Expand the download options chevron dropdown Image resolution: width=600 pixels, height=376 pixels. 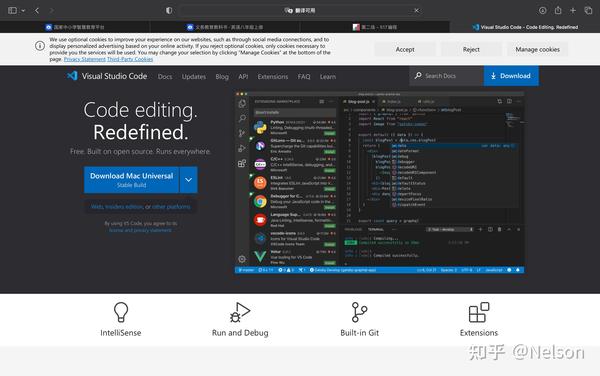[x=189, y=180]
